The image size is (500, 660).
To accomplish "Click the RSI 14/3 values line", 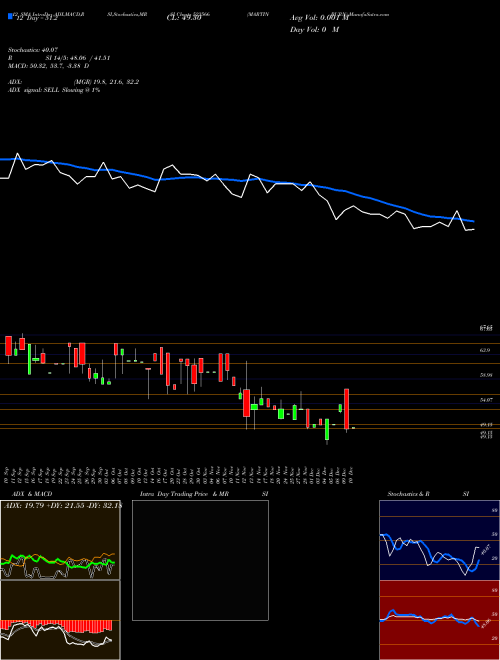I will tap(59, 58).
